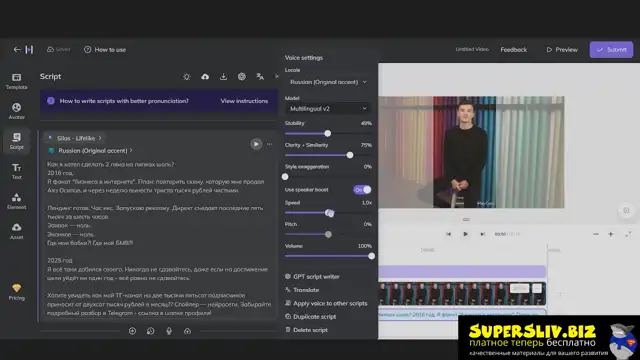640x360 pixels.
Task: Open the Element sidebar section
Action: tap(16, 201)
